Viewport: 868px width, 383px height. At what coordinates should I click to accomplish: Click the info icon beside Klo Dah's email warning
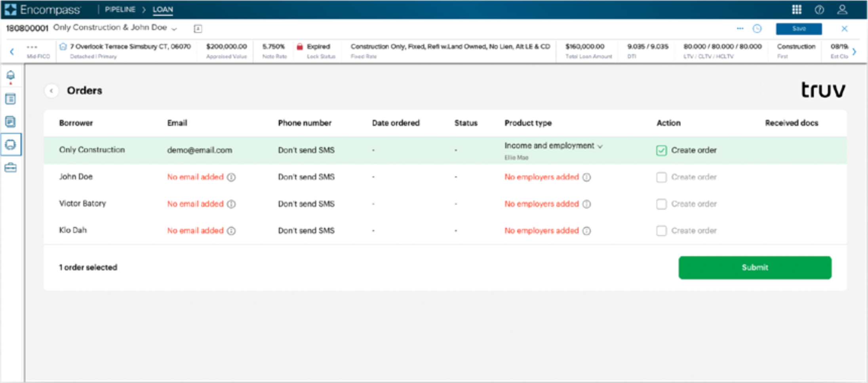231,231
